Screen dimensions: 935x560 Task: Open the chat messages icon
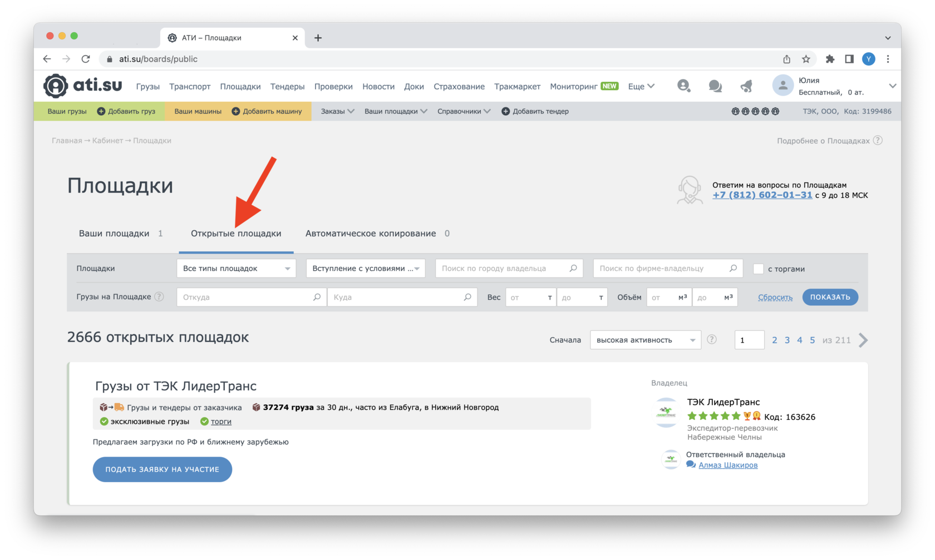coord(715,86)
